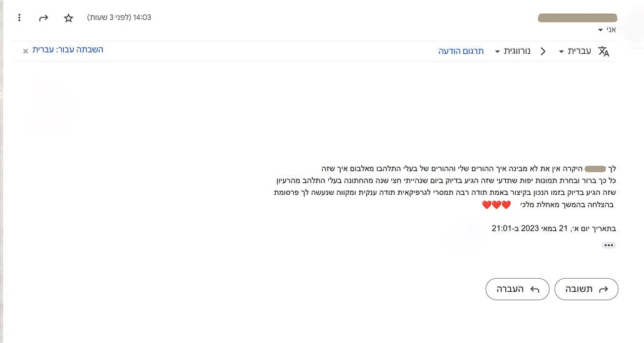Image resolution: width=644 pixels, height=343 pixels.
Task: Expand recipient details arrow next to אני
Action: coord(601,30)
